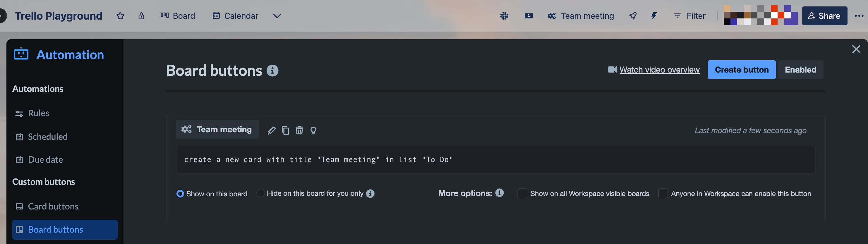Enable Anyone in Workspace can enable this button

pos(663,193)
